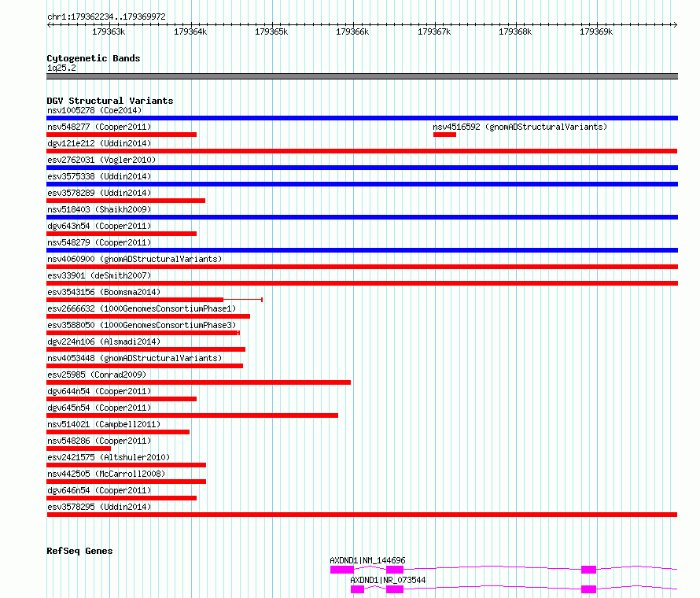
Task: Click the 179369k ruler label
Action: point(596,32)
